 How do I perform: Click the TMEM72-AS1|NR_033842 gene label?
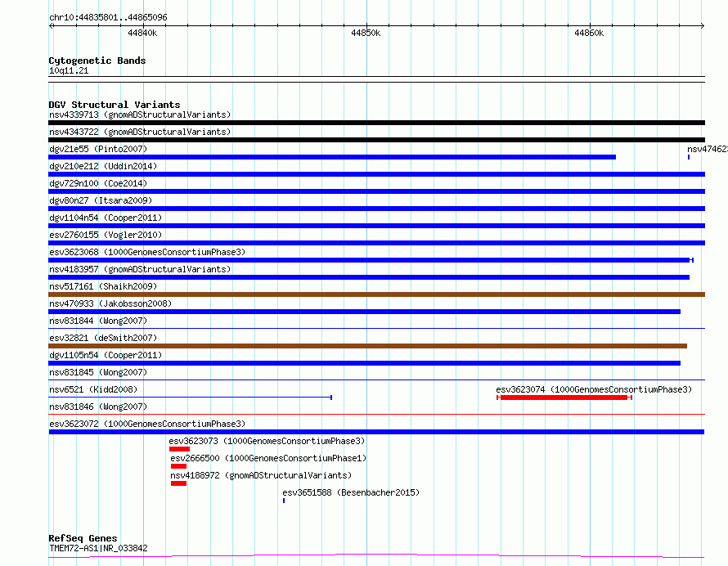coord(98,548)
